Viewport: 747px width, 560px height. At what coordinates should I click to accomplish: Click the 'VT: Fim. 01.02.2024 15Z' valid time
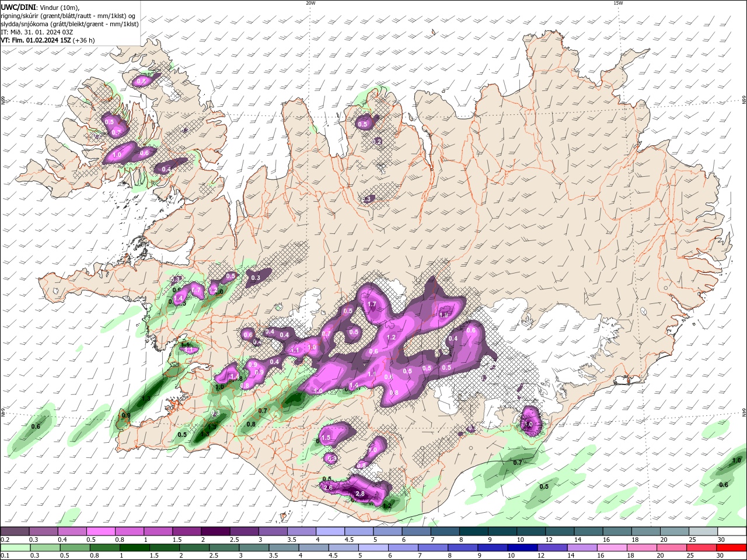click(x=36, y=40)
